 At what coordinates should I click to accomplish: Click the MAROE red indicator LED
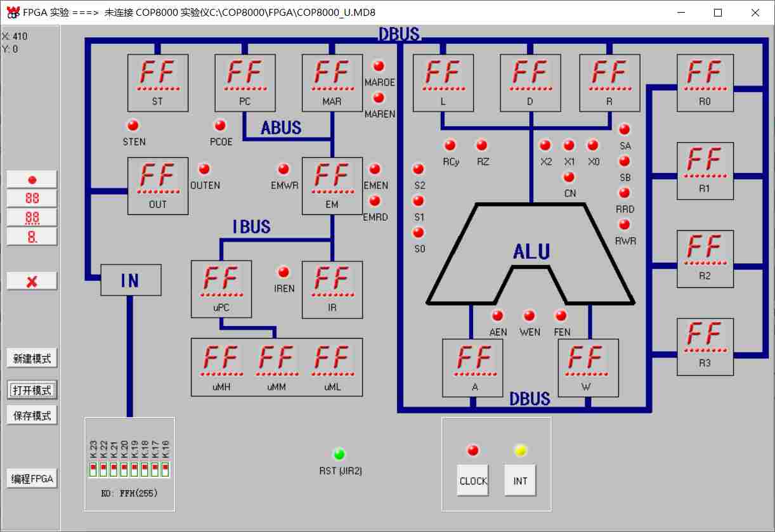pos(379,66)
